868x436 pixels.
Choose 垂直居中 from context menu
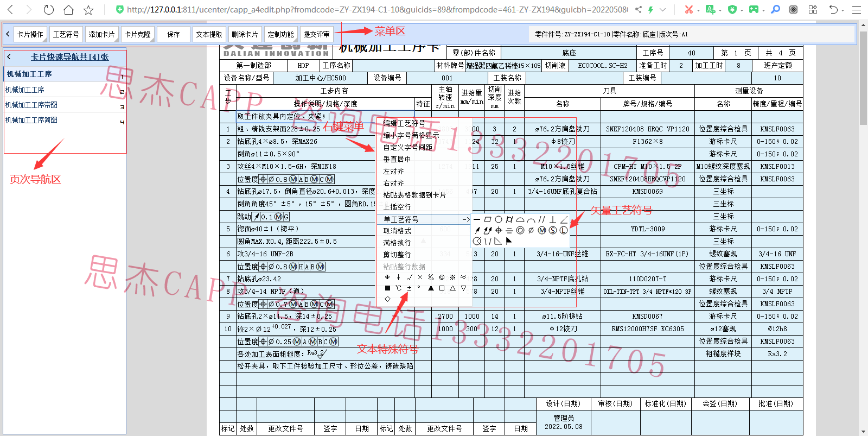397,159
